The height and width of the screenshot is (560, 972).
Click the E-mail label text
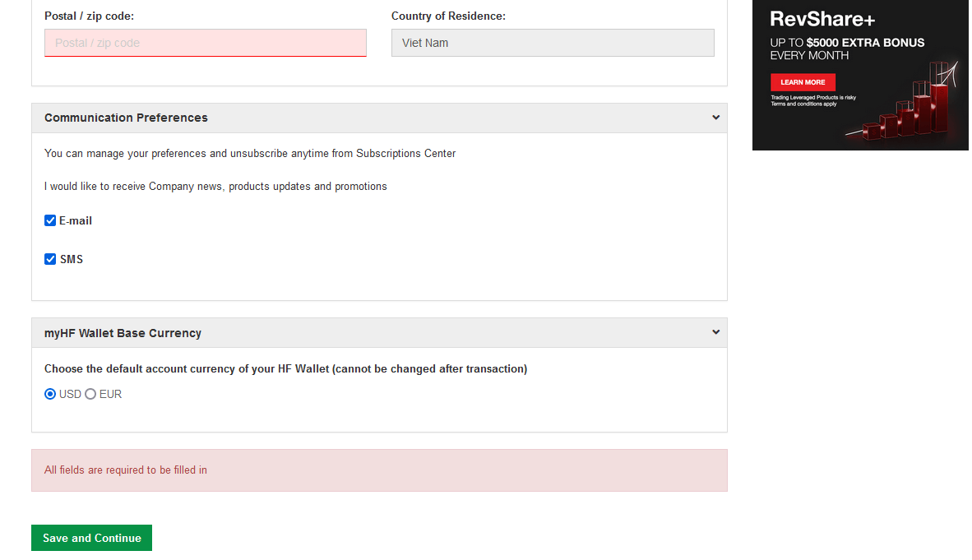point(76,220)
